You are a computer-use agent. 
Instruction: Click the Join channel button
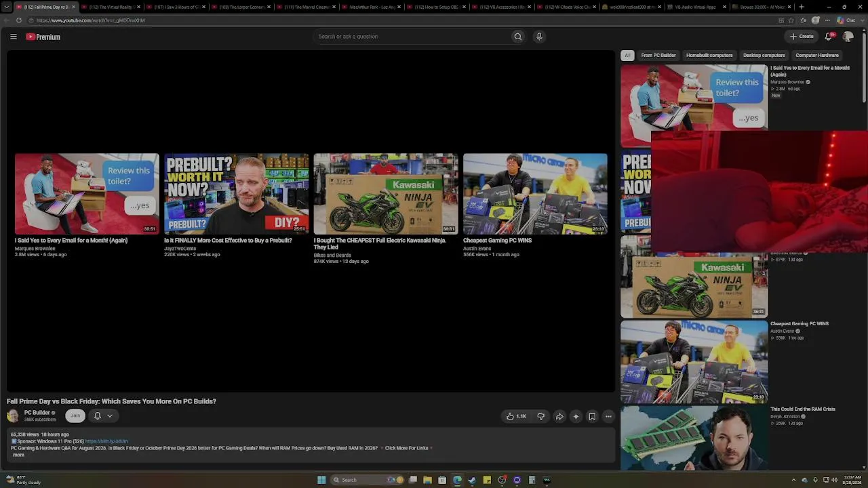coord(75,415)
